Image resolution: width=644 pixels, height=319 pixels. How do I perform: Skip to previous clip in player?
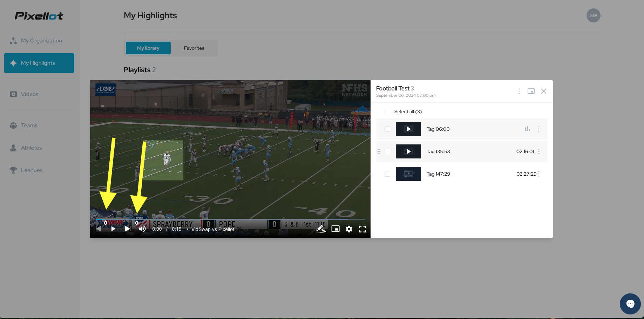[x=99, y=229]
